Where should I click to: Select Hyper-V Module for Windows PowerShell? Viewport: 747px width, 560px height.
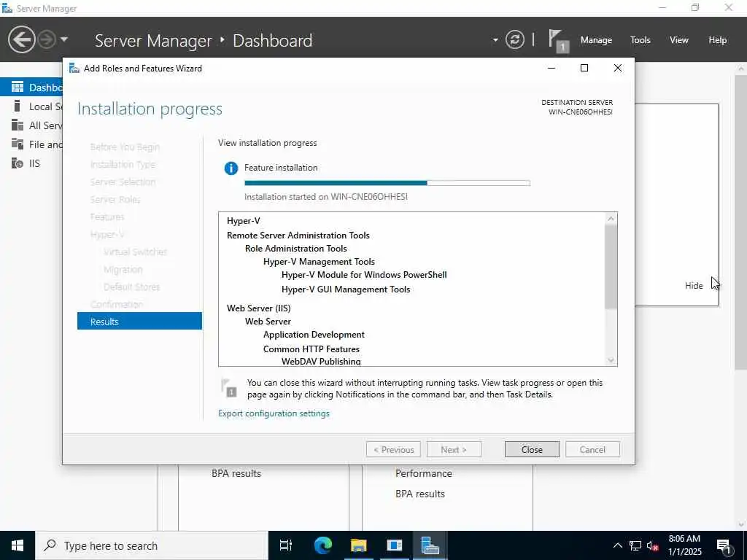coord(364,275)
